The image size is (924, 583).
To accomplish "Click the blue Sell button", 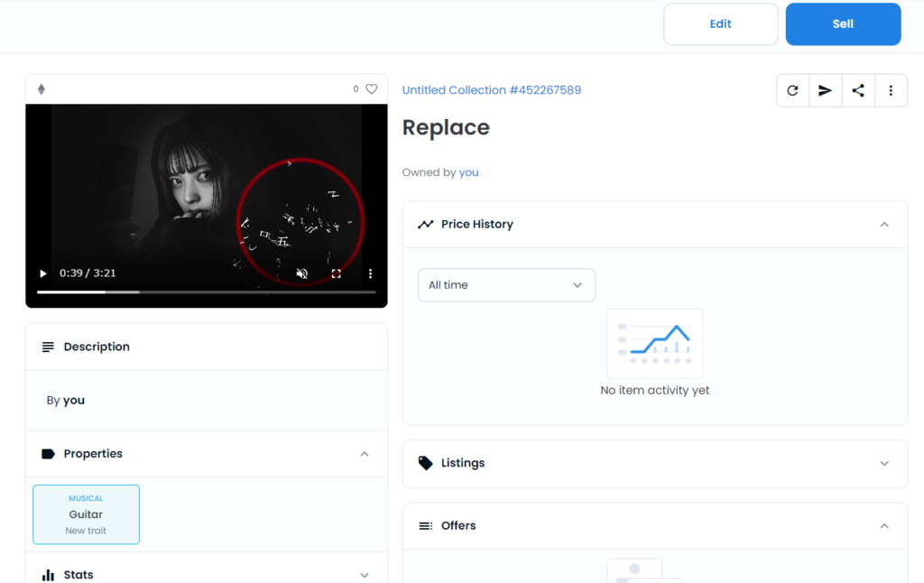I will point(843,24).
